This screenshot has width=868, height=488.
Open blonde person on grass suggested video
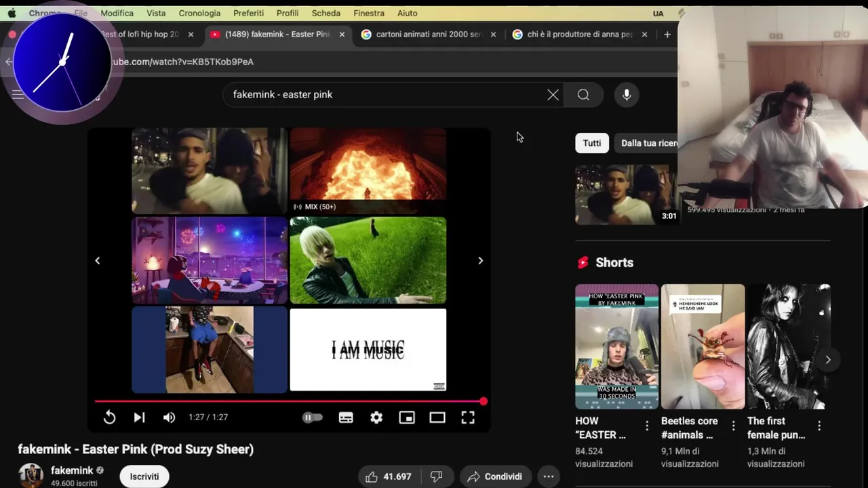(368, 260)
